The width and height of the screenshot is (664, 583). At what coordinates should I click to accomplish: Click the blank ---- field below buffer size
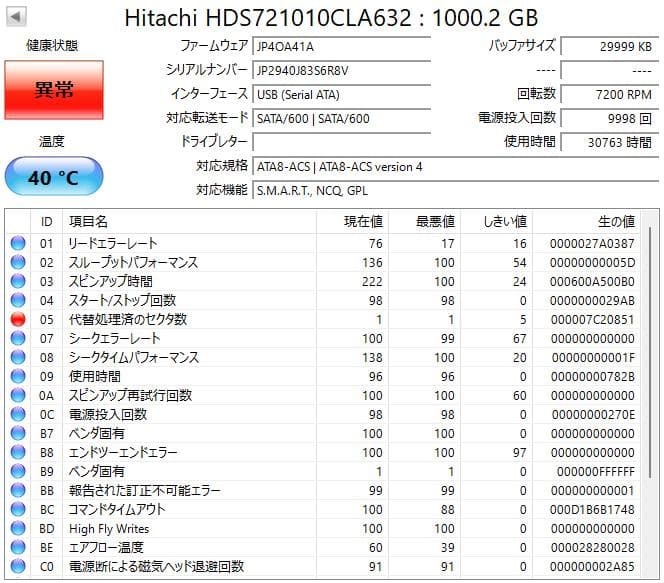click(x=610, y=70)
